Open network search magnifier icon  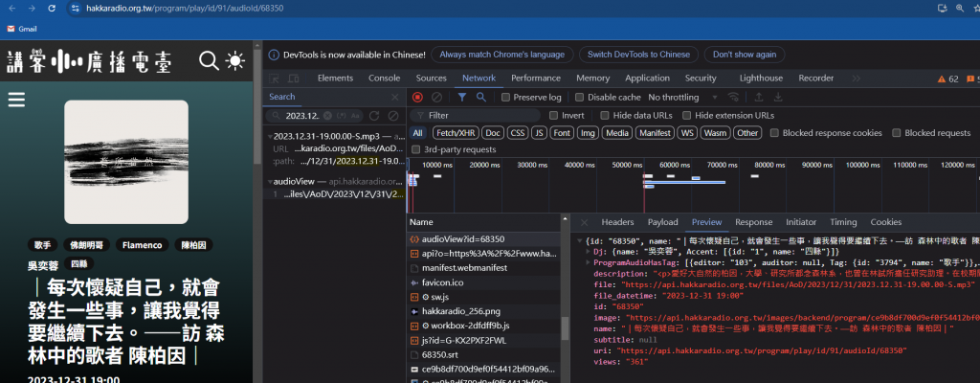tap(481, 97)
